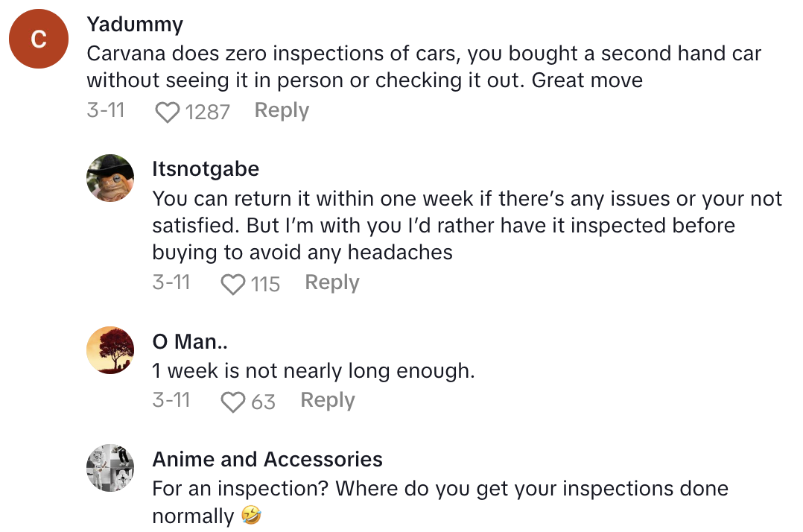Open Itsnotgabe's frog avatar picture
This screenshot has height=532, width=803.
[110, 178]
